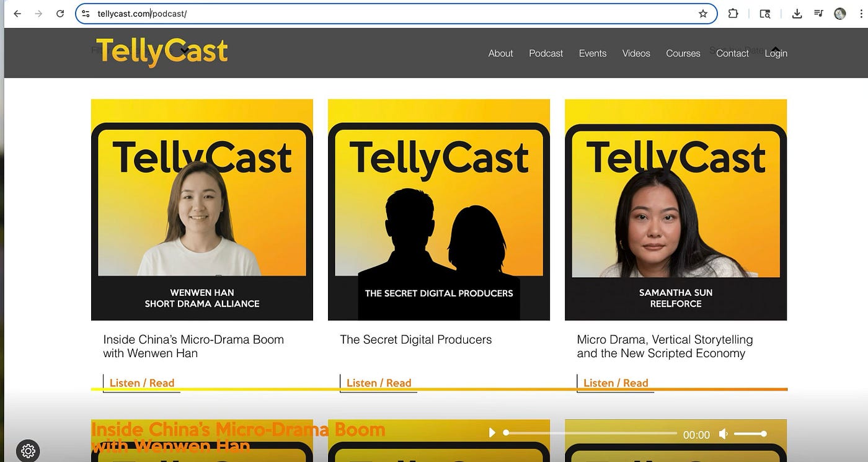Click Listen / Read under Wenwen Han episode

click(142, 383)
